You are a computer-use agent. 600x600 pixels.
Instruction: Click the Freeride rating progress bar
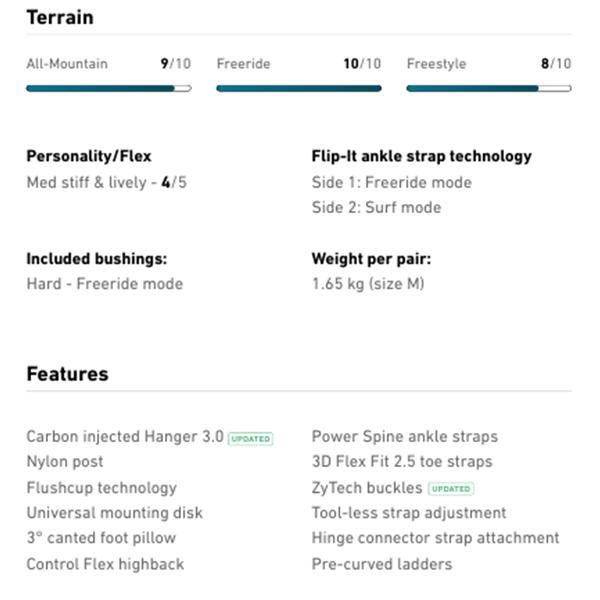(x=298, y=88)
